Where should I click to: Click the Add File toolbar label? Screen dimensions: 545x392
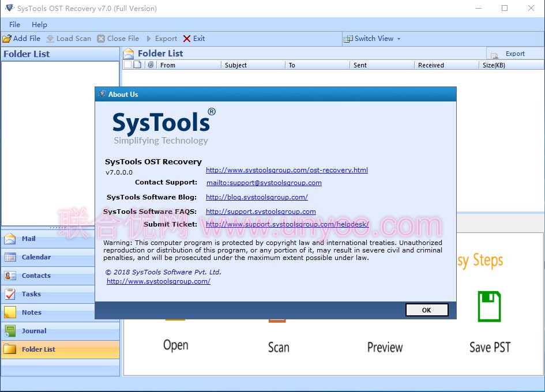click(27, 39)
